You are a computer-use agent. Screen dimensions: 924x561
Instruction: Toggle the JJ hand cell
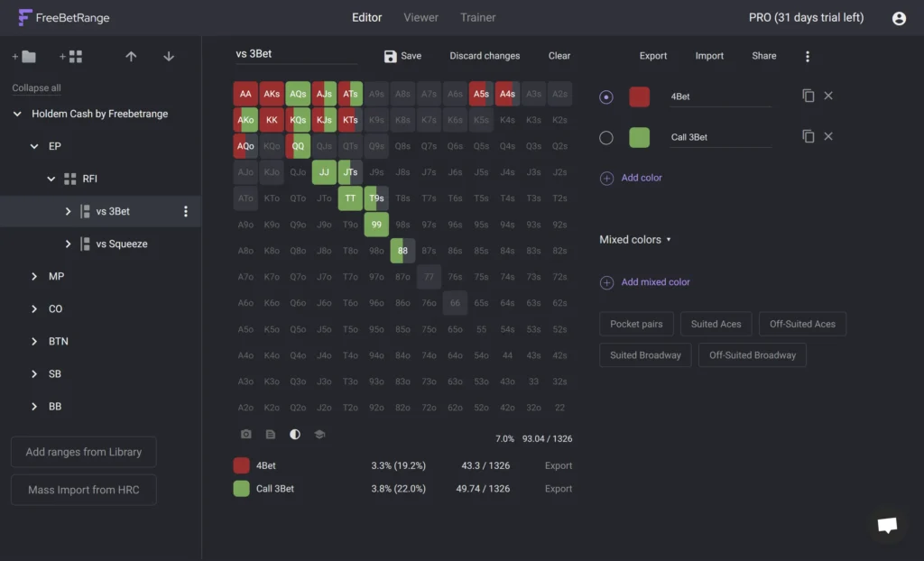(324, 172)
